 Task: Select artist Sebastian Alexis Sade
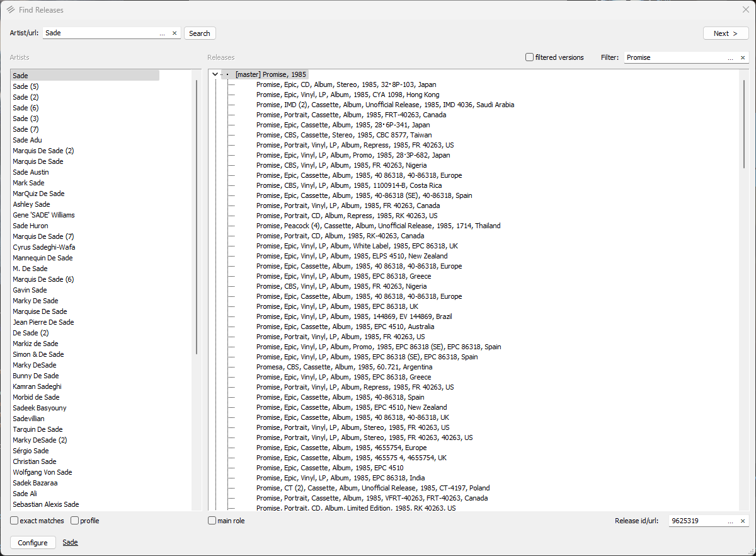(x=46, y=504)
